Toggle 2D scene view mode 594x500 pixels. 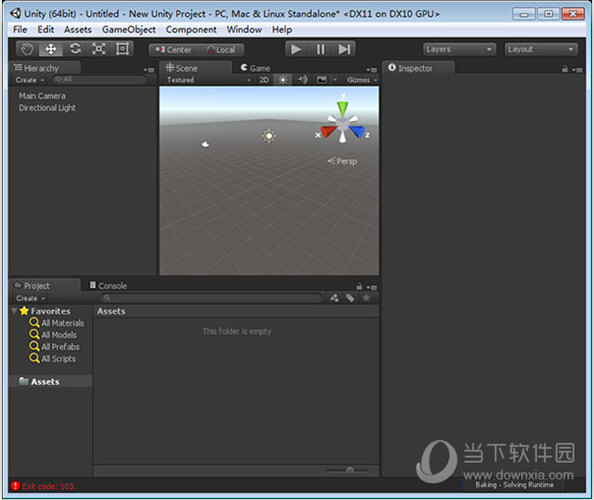coord(264,80)
